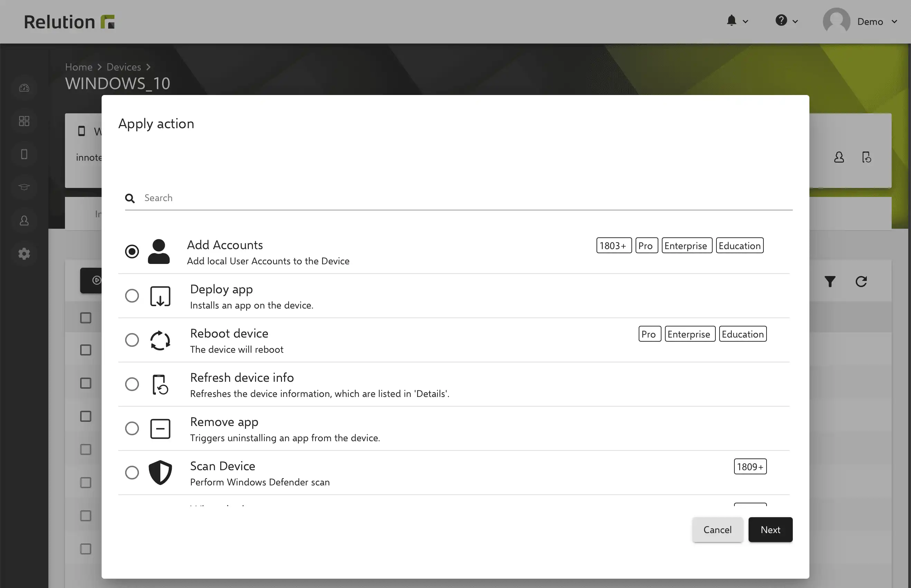
Task: Click the reload icon beside the filter
Action: point(861,282)
